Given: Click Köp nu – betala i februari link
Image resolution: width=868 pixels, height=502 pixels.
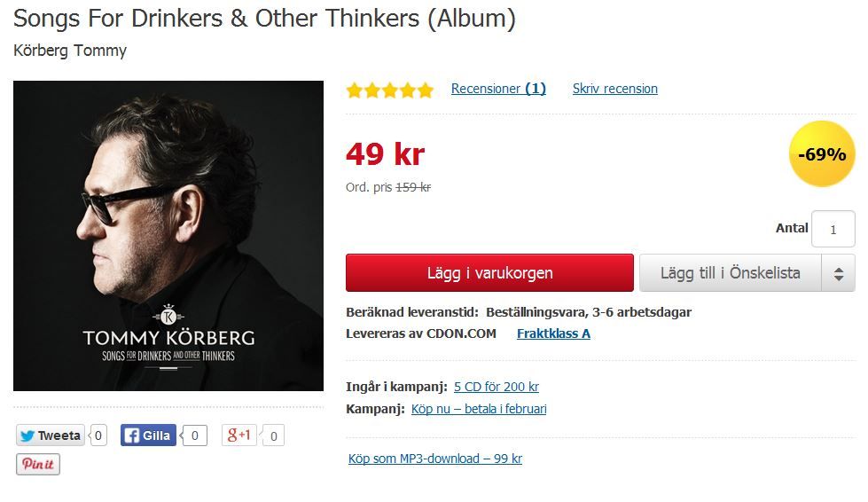Looking at the screenshot, I should pyautogui.click(x=479, y=409).
